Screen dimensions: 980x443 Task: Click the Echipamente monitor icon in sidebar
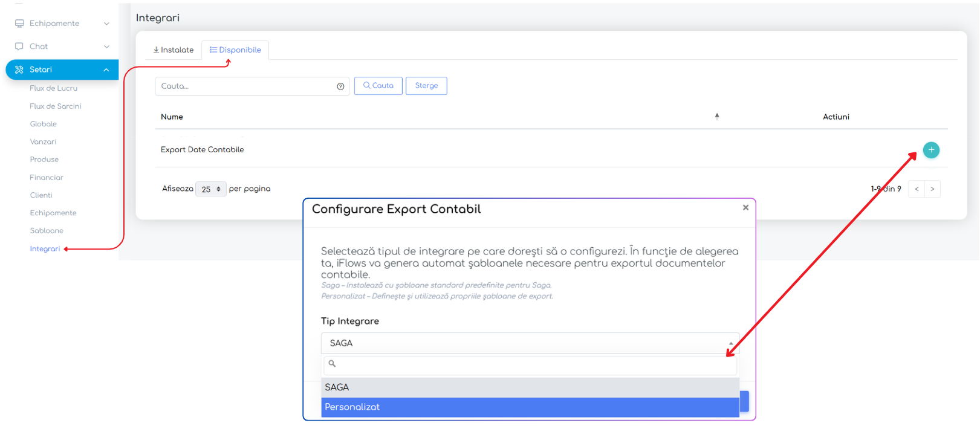click(x=19, y=24)
